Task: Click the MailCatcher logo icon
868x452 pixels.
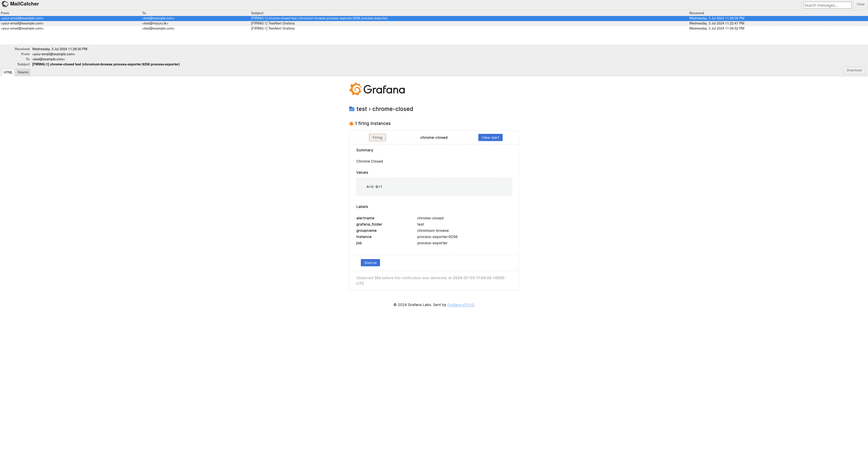Action: point(5,4)
